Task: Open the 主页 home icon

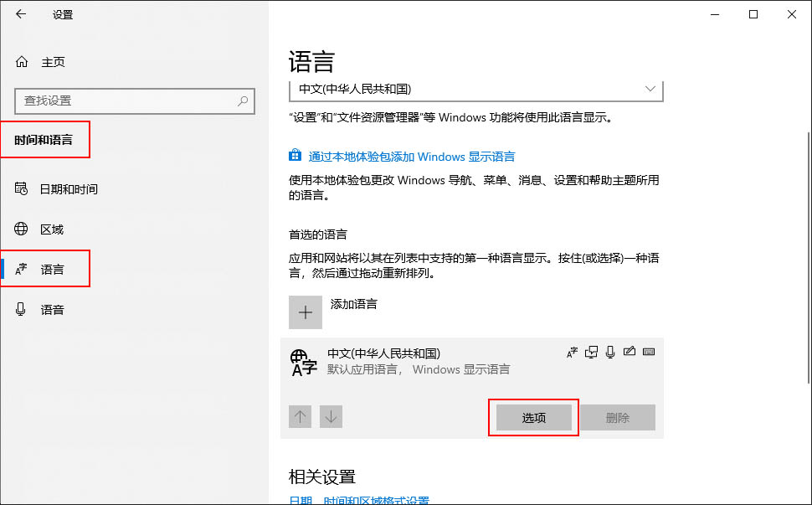Action: [22, 62]
